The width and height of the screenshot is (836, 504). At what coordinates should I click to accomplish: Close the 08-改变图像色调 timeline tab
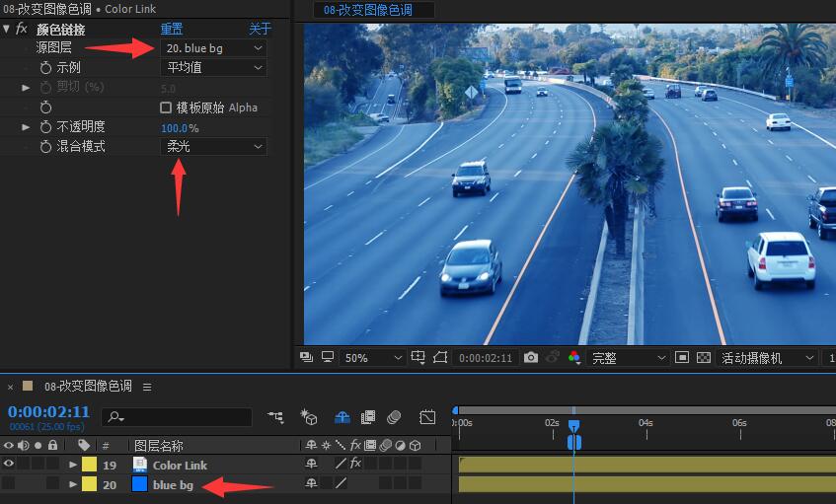point(10,387)
